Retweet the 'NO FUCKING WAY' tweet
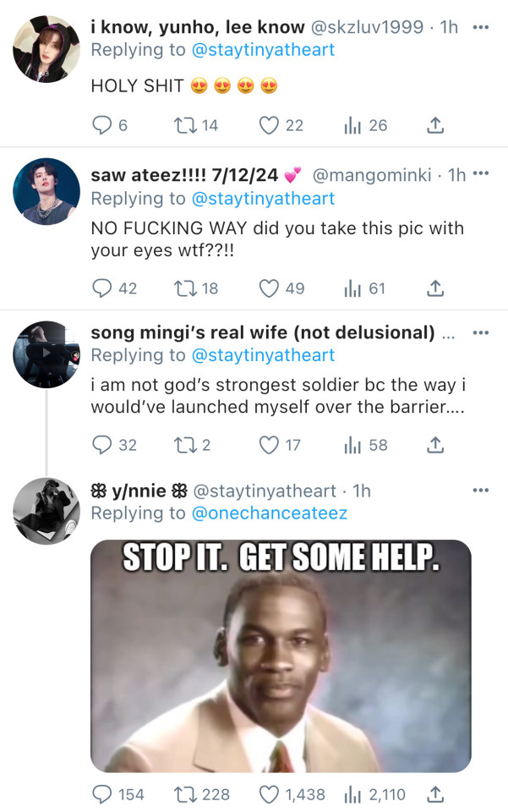The image size is (508, 812). coord(183,288)
